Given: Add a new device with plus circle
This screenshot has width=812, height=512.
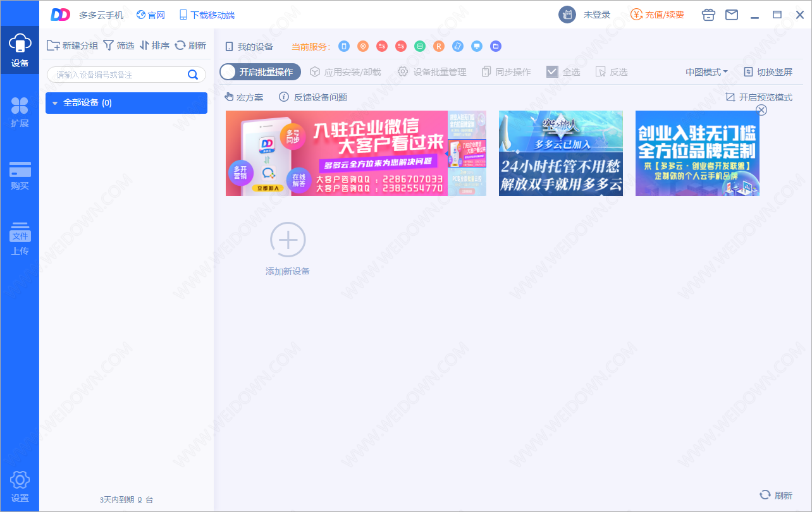Looking at the screenshot, I should [288, 240].
